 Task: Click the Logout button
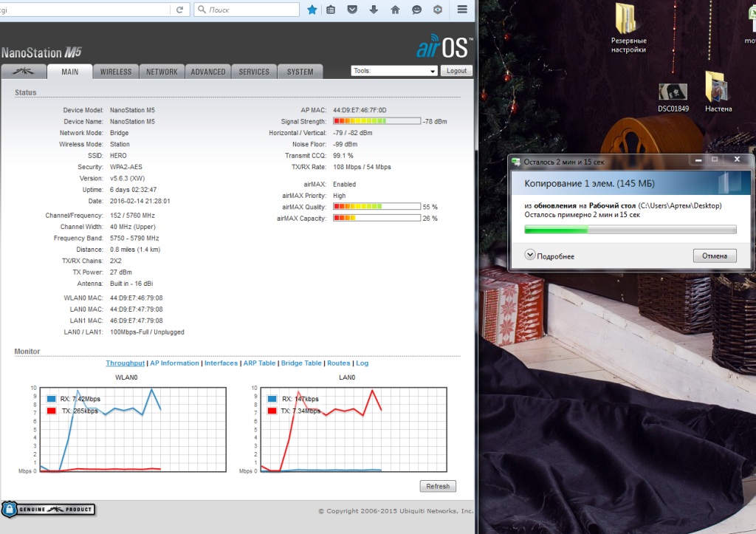pos(456,71)
